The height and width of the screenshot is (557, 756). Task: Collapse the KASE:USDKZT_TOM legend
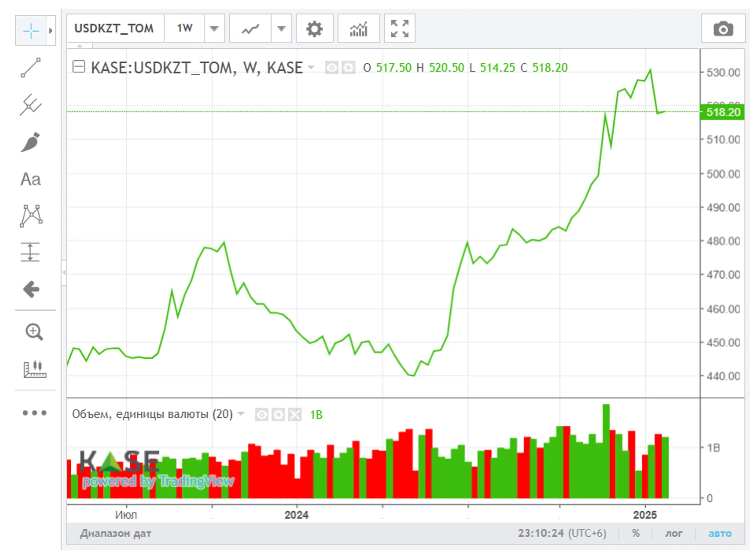coord(79,67)
